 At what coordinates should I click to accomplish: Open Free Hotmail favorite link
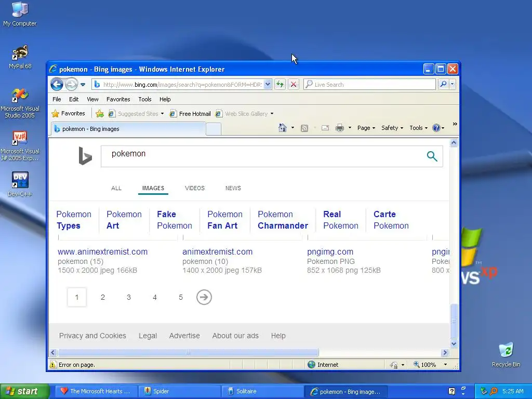(x=190, y=114)
